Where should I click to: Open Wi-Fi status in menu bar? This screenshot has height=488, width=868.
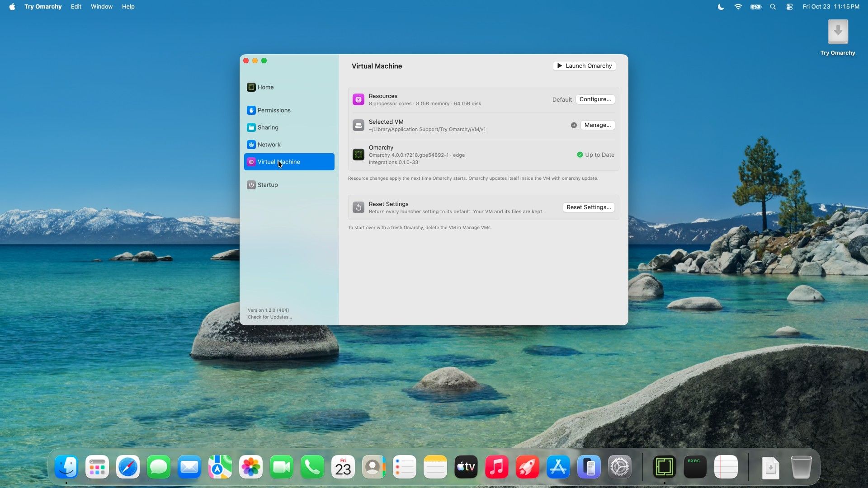(738, 7)
